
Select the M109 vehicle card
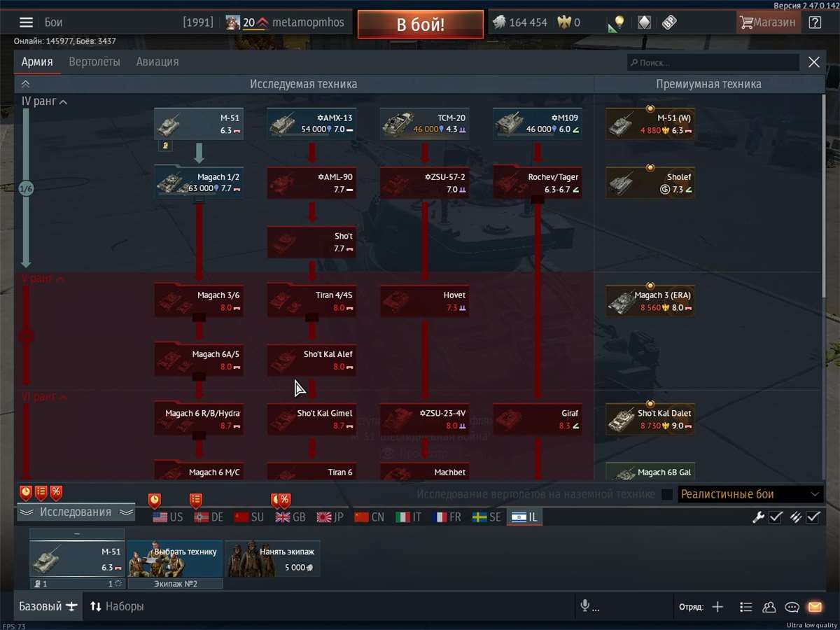coord(537,124)
